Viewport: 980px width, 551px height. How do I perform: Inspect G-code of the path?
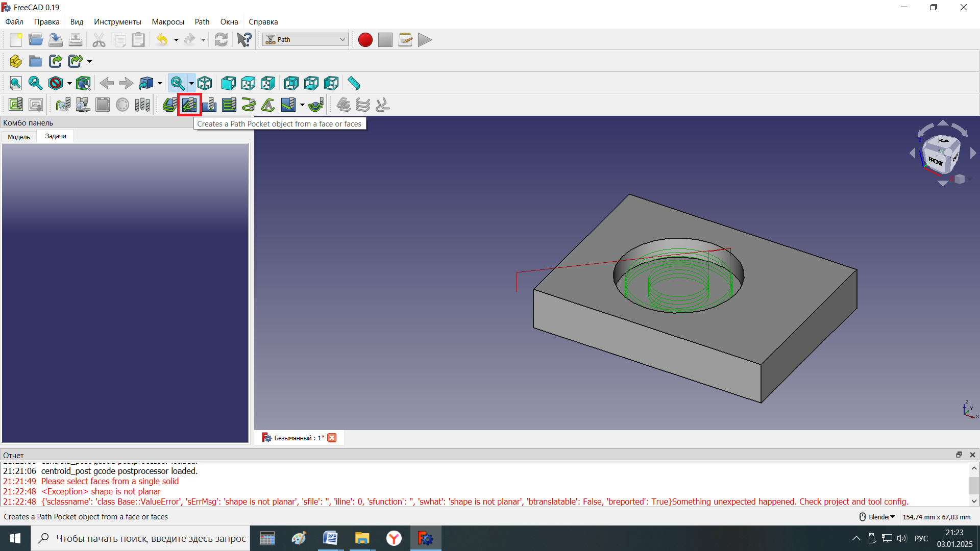click(x=63, y=105)
